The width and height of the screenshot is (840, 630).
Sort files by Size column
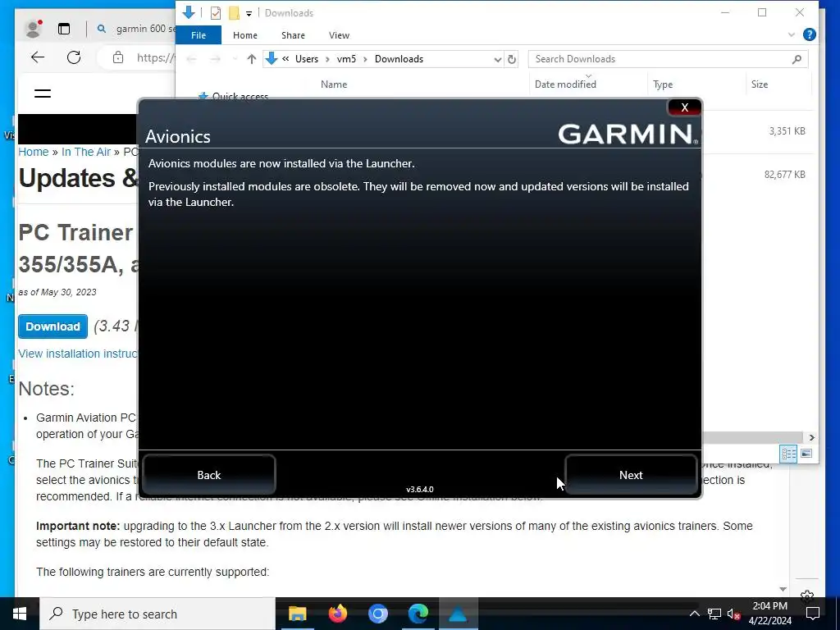(759, 84)
